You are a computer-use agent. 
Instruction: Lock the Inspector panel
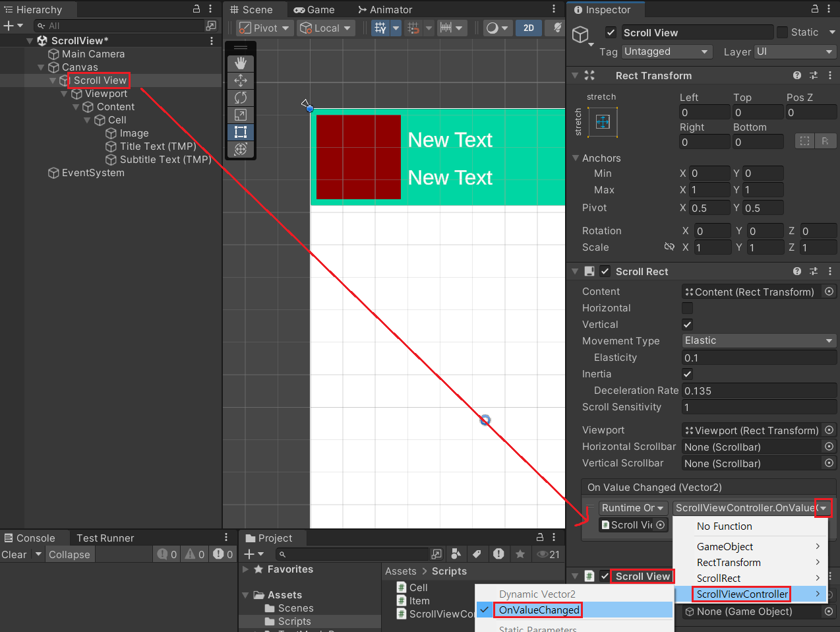(x=815, y=9)
